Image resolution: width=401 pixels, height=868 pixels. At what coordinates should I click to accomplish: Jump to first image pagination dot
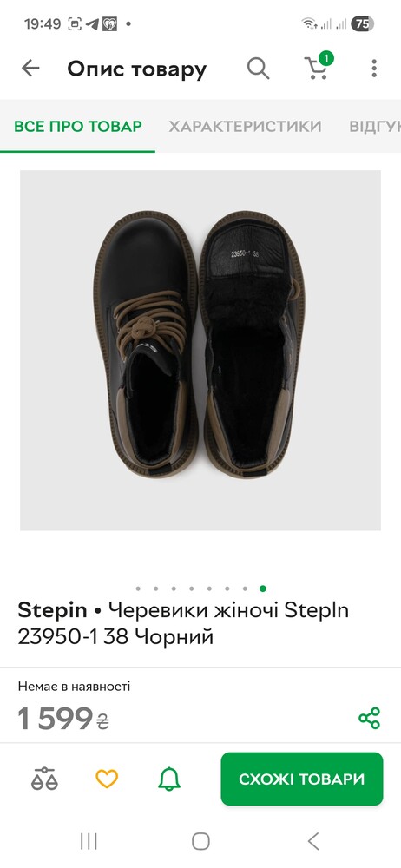tap(138, 589)
